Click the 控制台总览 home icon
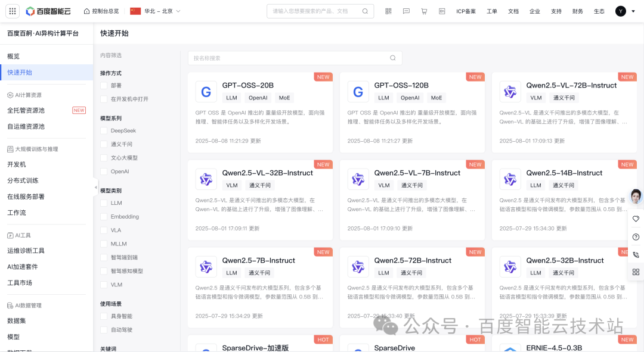644x352 pixels. pos(86,11)
